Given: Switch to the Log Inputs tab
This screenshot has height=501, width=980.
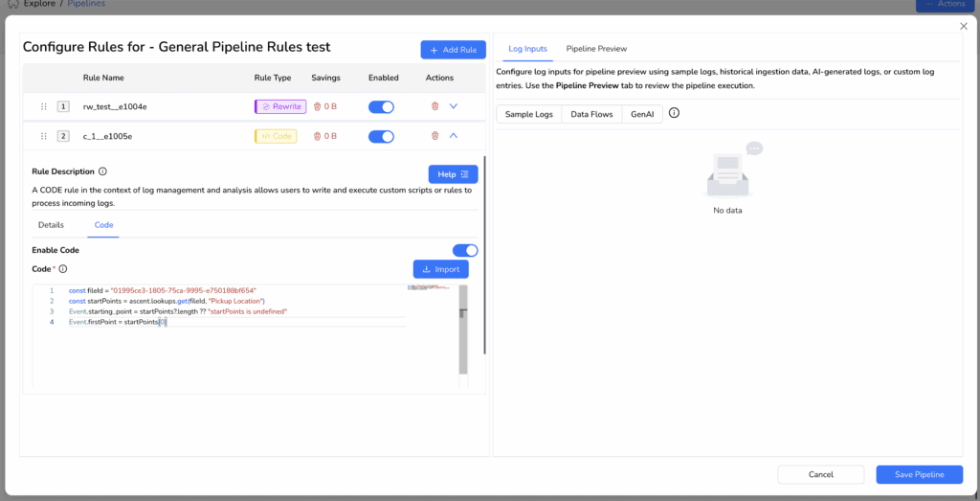Looking at the screenshot, I should [528, 49].
